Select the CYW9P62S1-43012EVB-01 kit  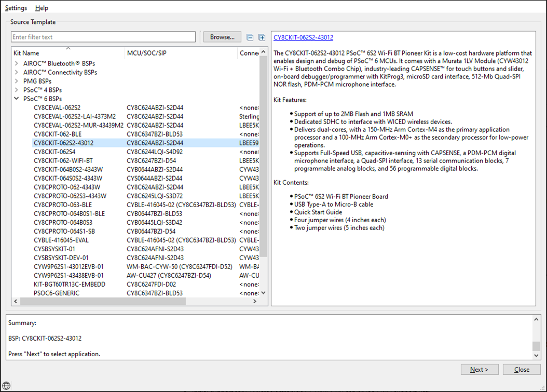[x=69, y=267]
